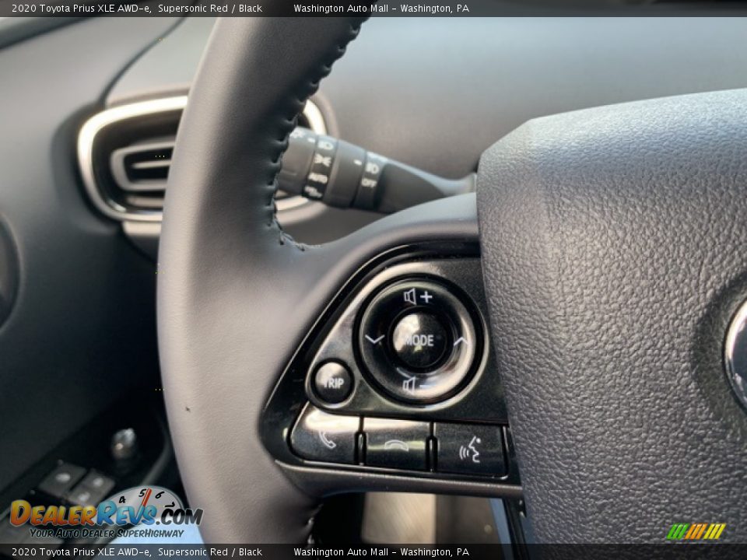Image resolution: width=747 pixels, height=560 pixels.
Task: Switch the wiper stalk to AUTO
Action: 319,179
